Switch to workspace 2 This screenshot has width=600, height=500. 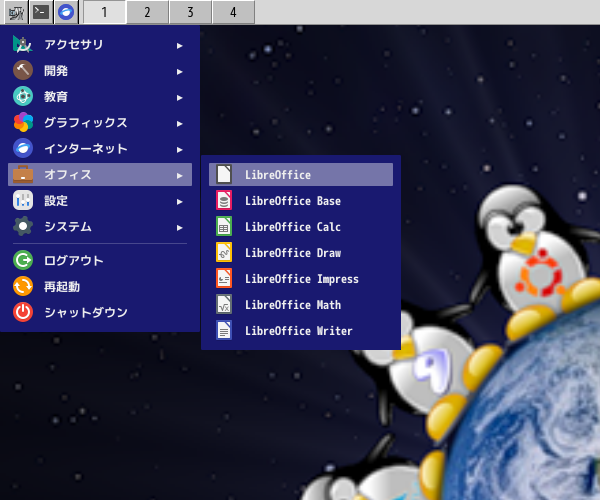point(147,12)
